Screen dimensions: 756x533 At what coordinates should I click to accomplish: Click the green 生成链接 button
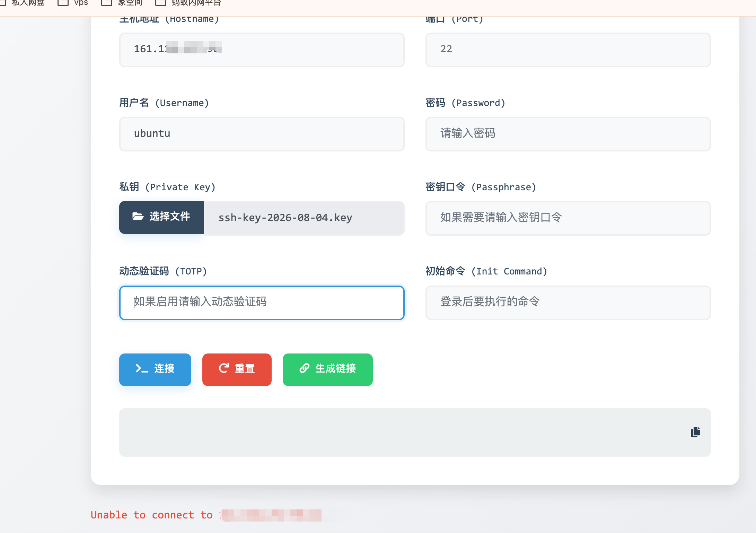point(327,369)
